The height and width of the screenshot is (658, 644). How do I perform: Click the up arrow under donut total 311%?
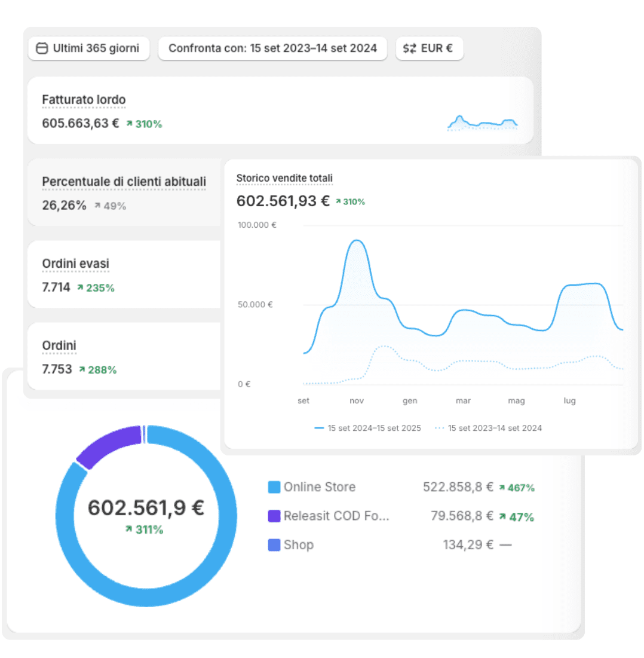pyautogui.click(x=129, y=530)
